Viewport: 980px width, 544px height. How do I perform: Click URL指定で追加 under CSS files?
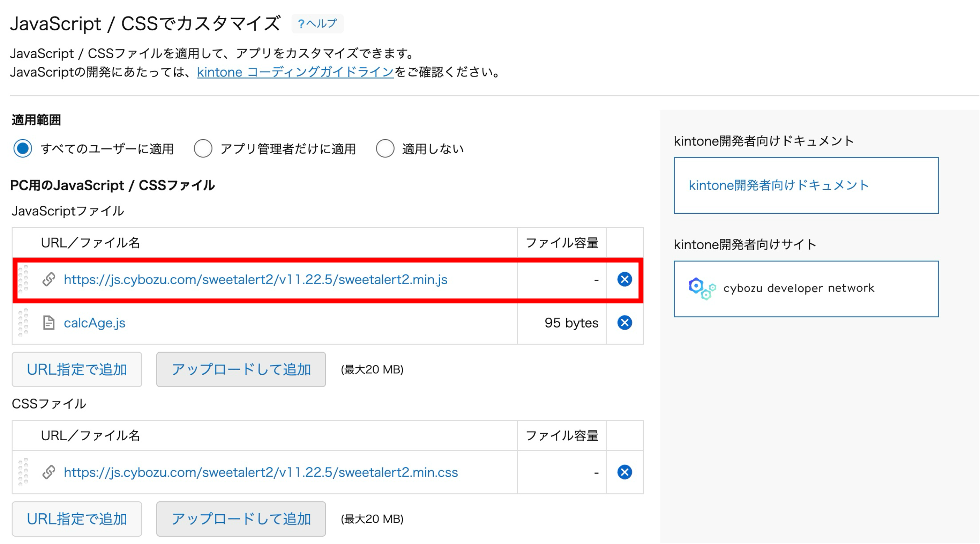77,519
